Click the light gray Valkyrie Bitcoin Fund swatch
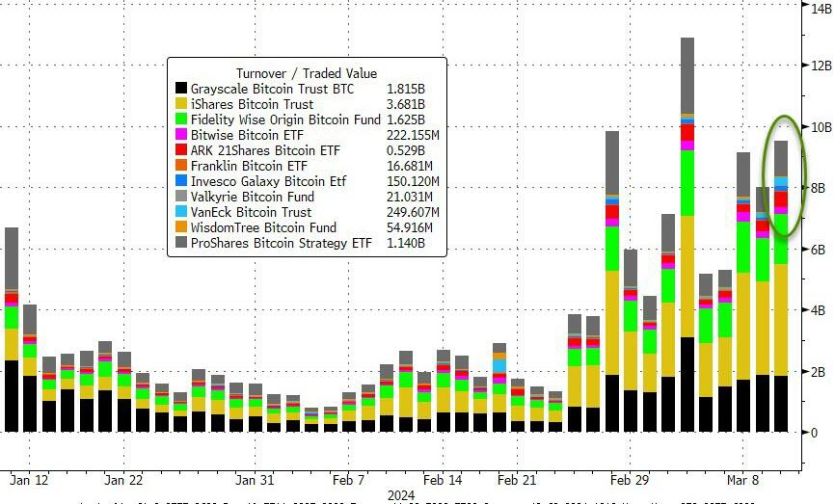Screen dimensions: 835x504 point(181,197)
